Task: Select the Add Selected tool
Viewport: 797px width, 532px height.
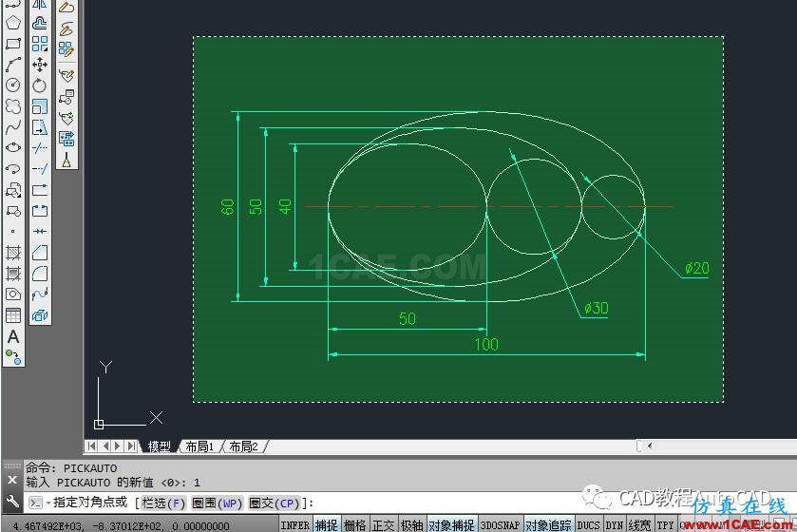Action: point(12,356)
